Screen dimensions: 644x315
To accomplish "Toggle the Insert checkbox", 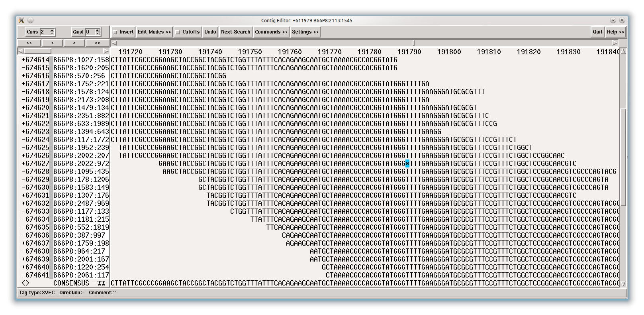I will tap(115, 32).
